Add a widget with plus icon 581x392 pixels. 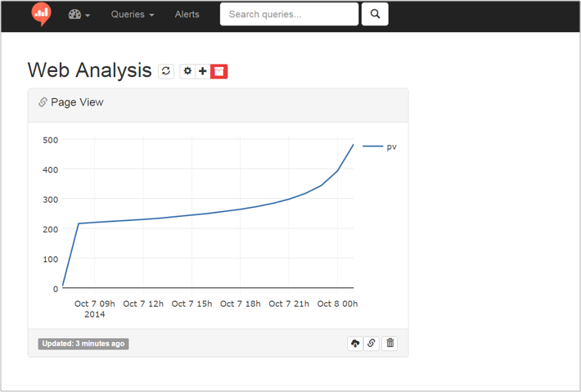click(203, 71)
